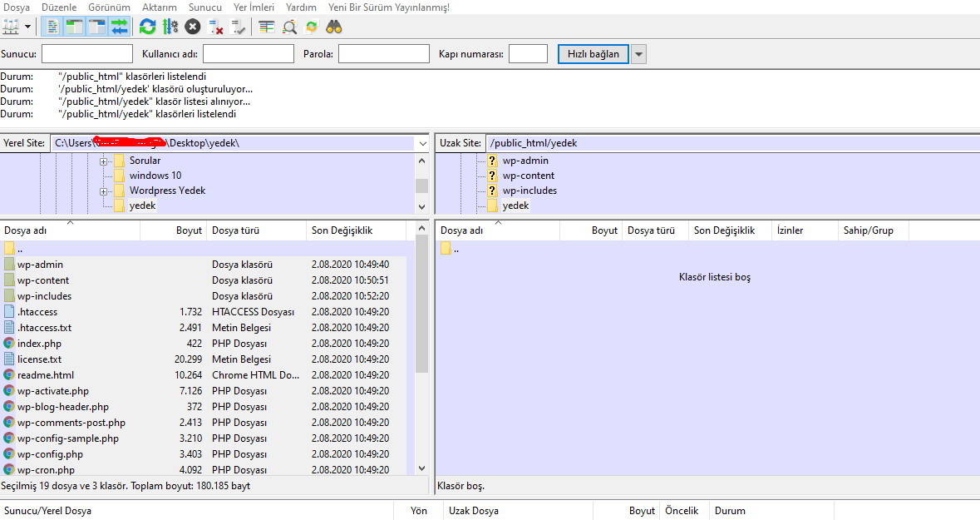The height and width of the screenshot is (520, 980).
Task: Open the filename filters dialog icon
Action: coord(267,27)
